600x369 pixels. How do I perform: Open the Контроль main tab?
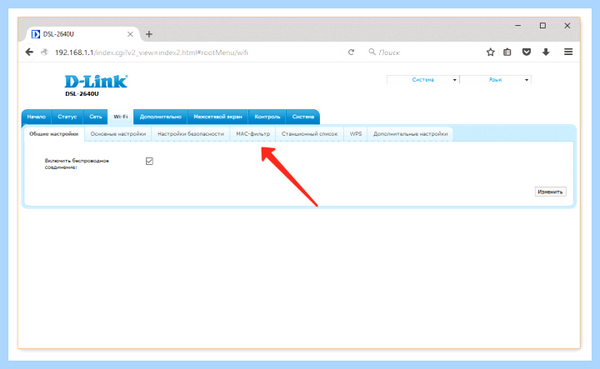pyautogui.click(x=267, y=117)
